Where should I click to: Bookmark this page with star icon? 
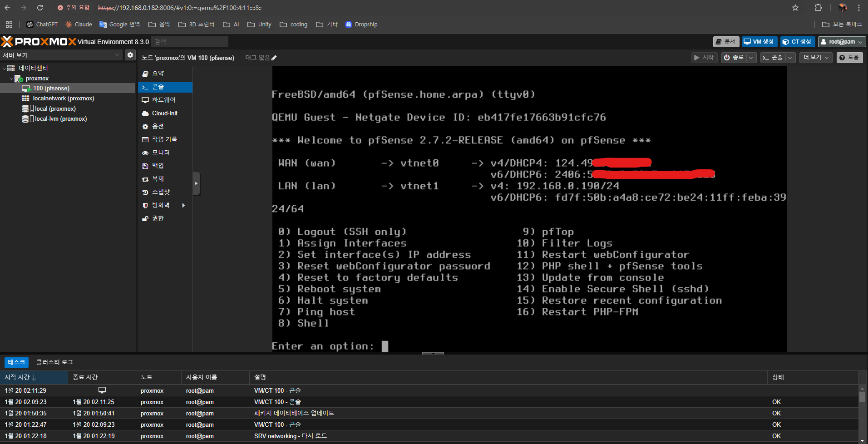[795, 8]
